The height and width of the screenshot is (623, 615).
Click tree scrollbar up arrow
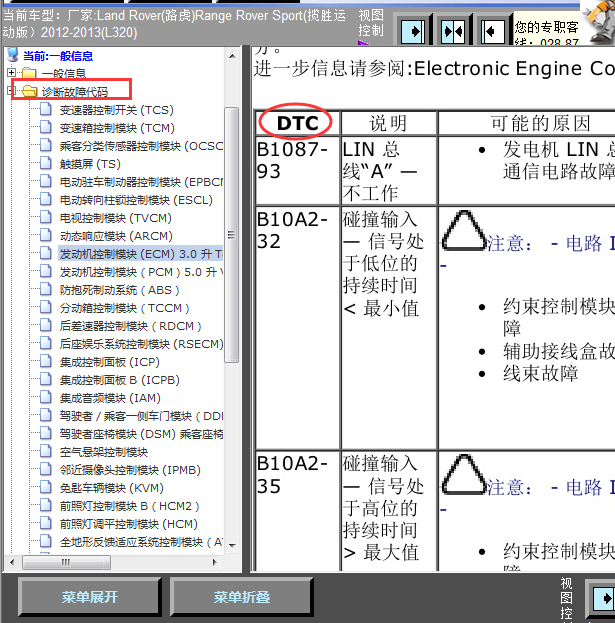(232, 56)
